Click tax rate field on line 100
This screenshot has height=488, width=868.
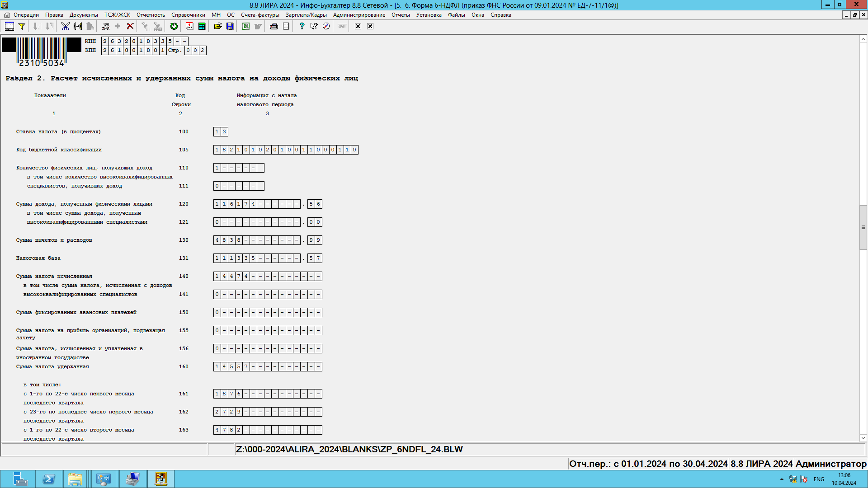[x=221, y=131]
